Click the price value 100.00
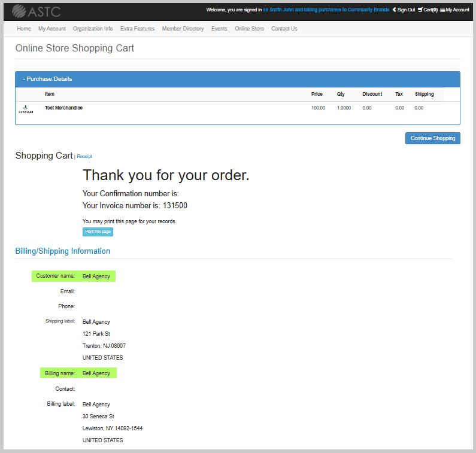476x453 pixels. point(318,108)
